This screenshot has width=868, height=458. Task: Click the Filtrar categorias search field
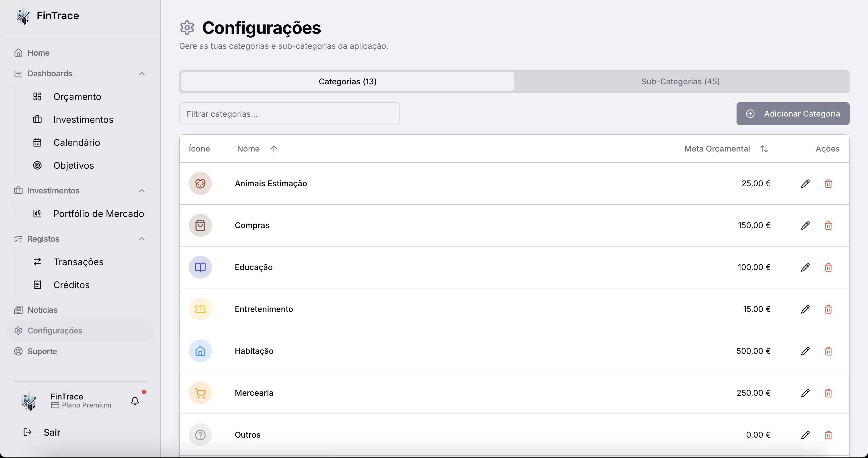(289, 113)
